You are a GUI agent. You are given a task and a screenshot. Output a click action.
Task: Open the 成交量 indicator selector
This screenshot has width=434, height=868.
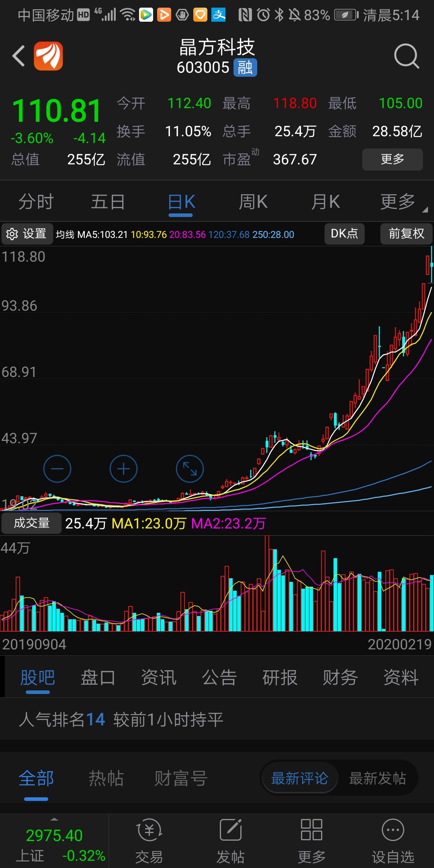click(x=31, y=523)
